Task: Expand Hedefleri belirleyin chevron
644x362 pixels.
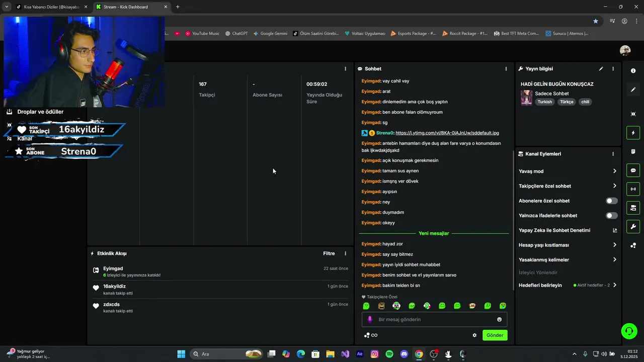Action: (614, 285)
